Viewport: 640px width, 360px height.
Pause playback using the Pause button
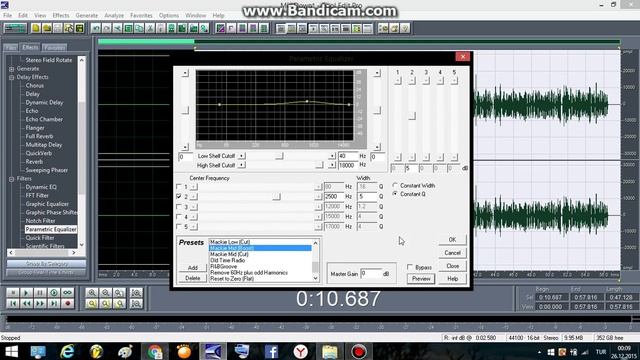[40, 293]
